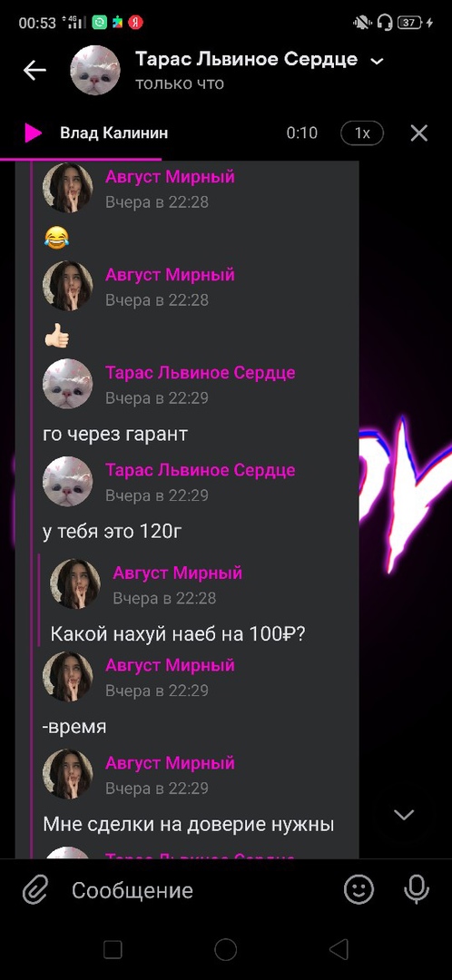The height and width of the screenshot is (980, 452).
Task: Open Август Мирный name above -время
Action: pyautogui.click(x=170, y=665)
